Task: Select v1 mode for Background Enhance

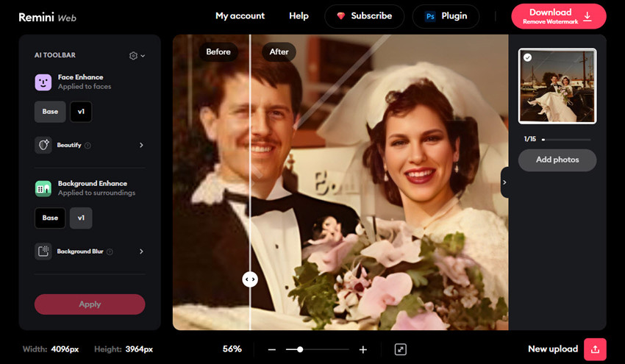Action: pyautogui.click(x=81, y=218)
